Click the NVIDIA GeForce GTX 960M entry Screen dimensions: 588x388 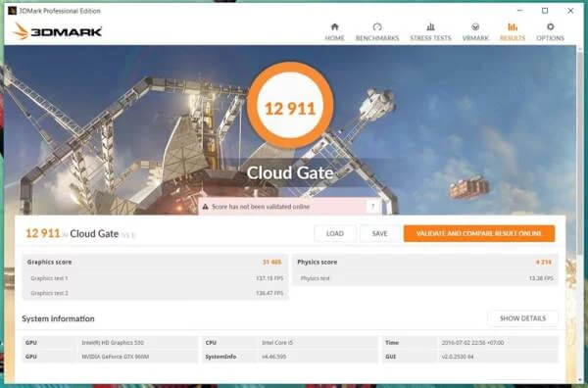115,357
